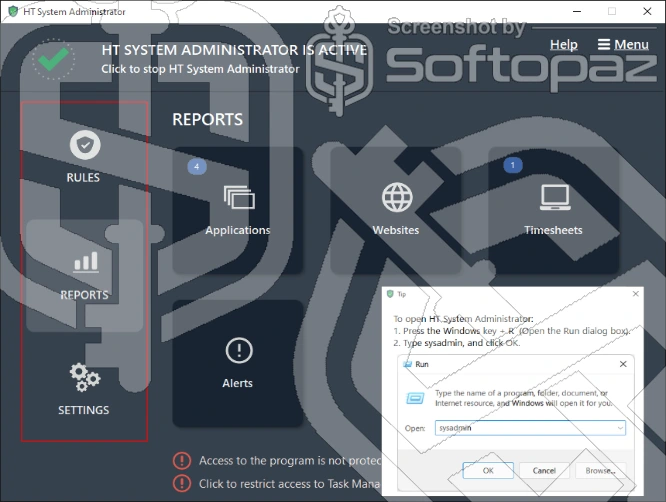Viewport: 666px width, 502px height.
Task: Click the Open field containing sysadmin
Action: (x=530, y=428)
